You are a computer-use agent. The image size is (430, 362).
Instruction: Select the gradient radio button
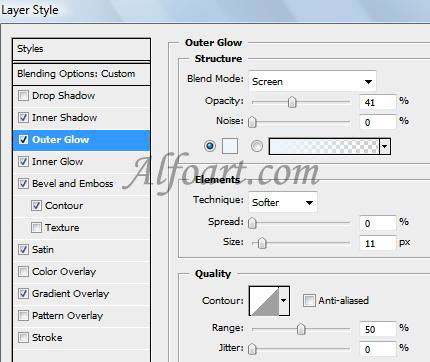[257, 146]
